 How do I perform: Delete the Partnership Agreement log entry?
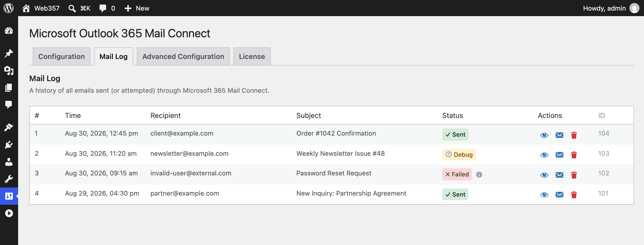pos(574,195)
